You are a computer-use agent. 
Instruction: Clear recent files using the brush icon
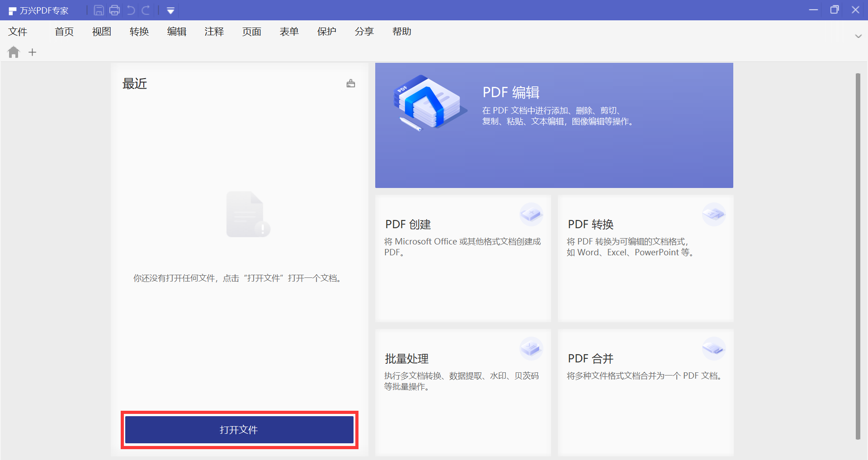point(351,83)
